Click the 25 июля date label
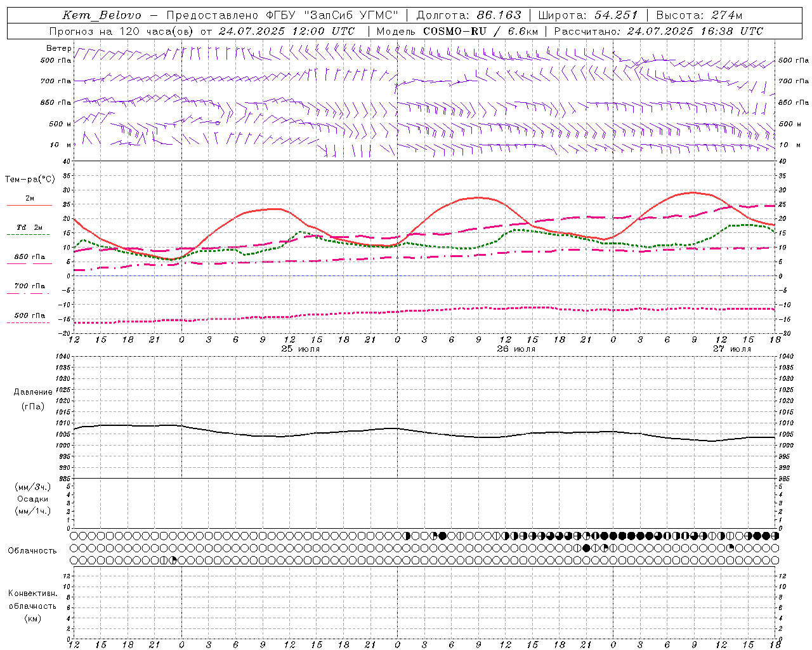The height and width of the screenshot is (650, 812). 301,349
